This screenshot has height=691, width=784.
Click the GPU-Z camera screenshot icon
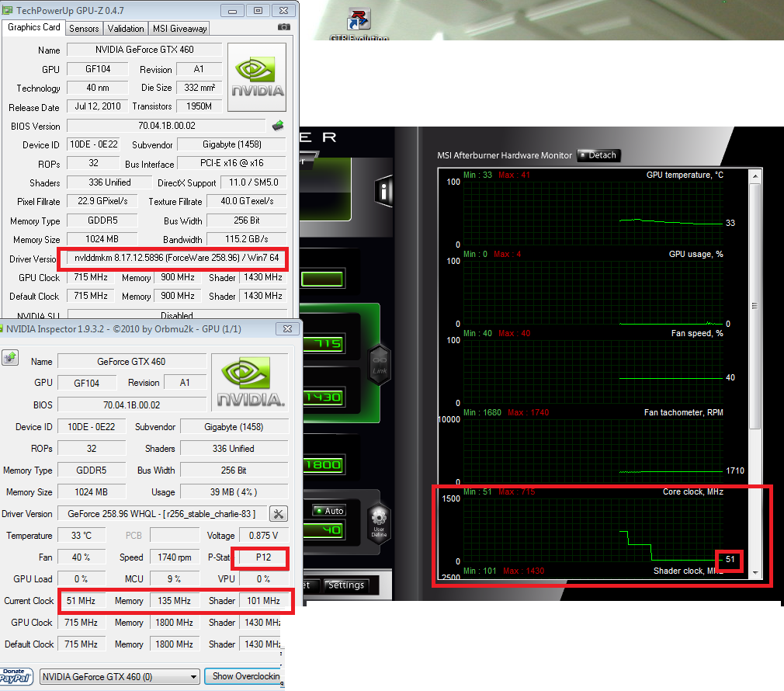click(284, 27)
